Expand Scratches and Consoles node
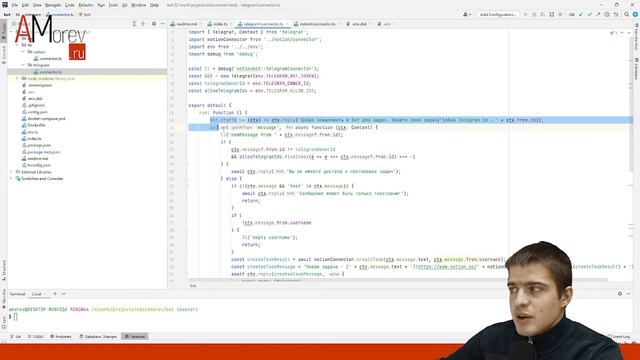Viewport: 640px width, 360px height. [x=11, y=179]
